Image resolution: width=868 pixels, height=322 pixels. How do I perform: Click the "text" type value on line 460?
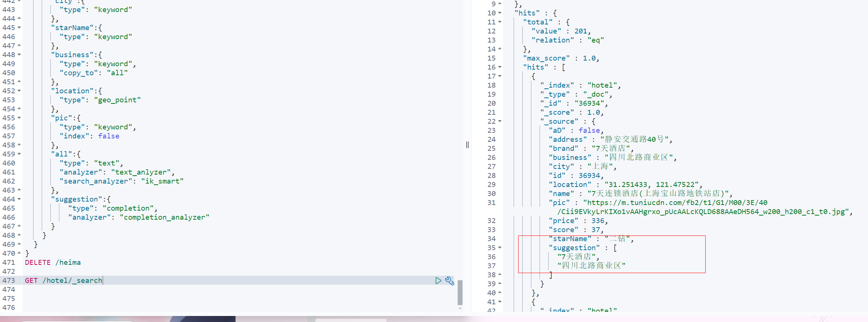[107, 163]
